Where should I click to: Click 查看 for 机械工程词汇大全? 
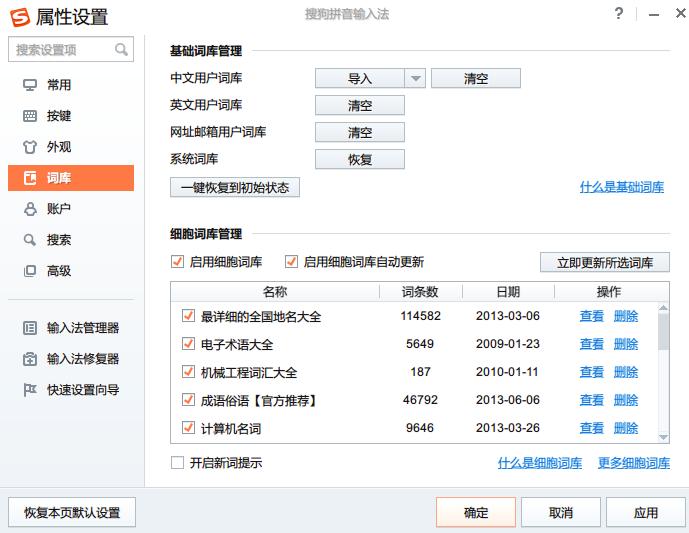(x=591, y=372)
